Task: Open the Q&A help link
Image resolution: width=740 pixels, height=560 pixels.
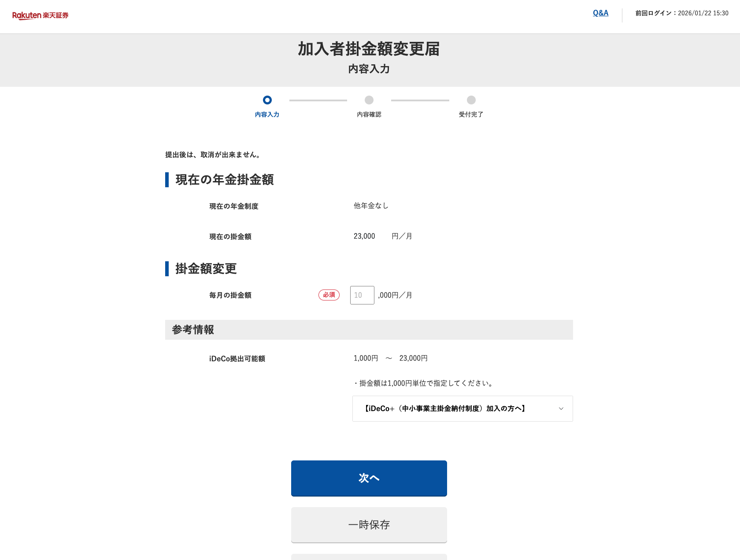Action: click(600, 13)
